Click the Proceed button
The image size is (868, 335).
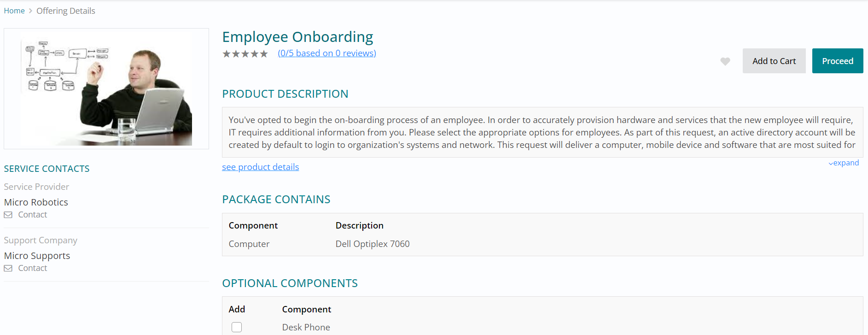coord(837,61)
